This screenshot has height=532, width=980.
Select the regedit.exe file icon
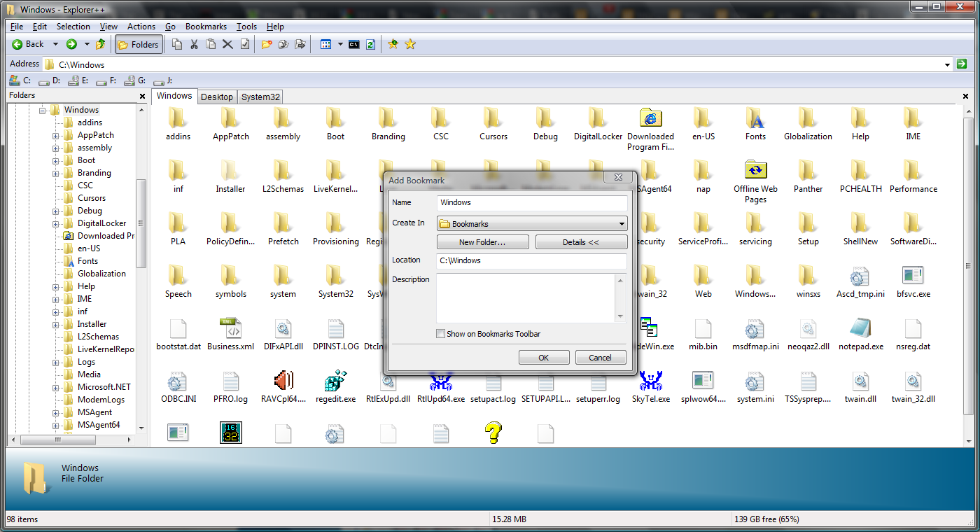(335, 380)
